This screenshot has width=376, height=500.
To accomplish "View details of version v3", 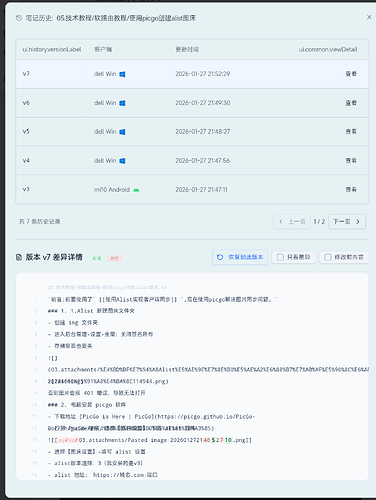I will coord(351,189).
